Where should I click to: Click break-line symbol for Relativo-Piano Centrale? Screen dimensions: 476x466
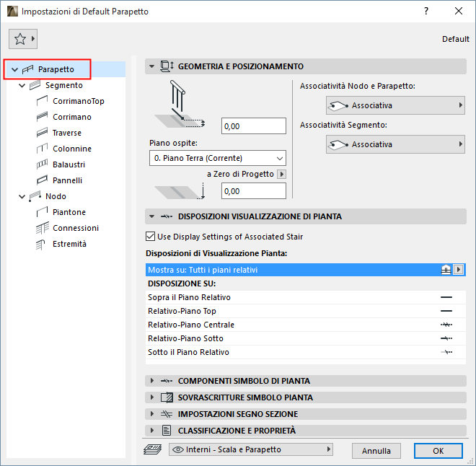[x=446, y=325]
